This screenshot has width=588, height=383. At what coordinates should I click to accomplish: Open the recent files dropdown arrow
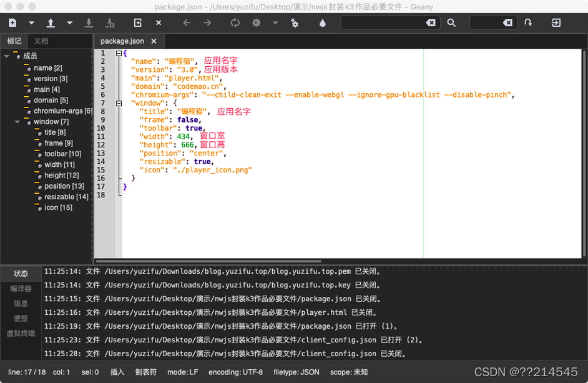[70, 23]
